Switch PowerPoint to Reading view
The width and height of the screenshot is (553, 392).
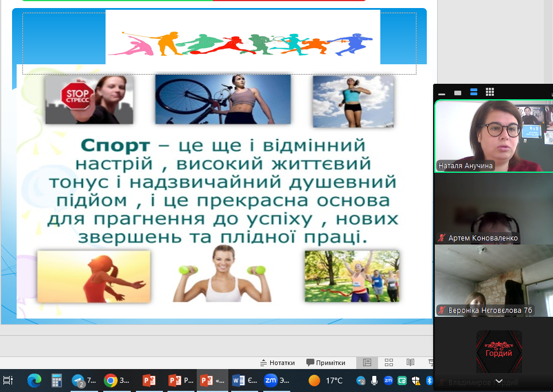(410, 363)
